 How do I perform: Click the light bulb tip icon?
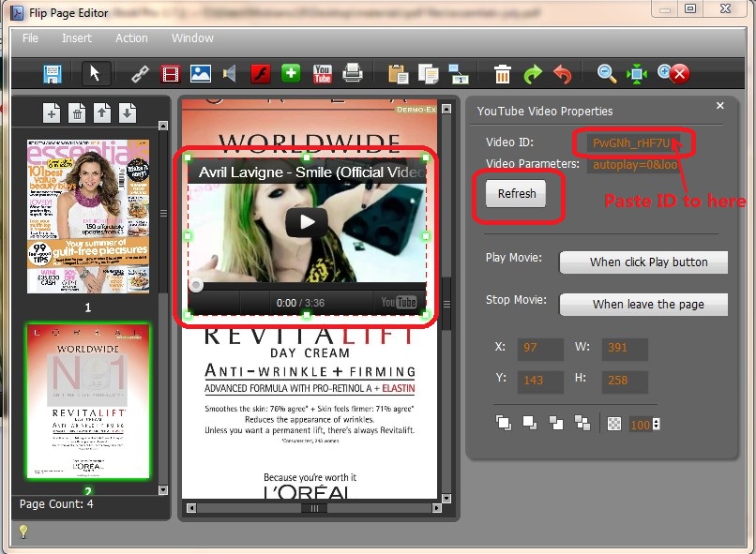click(23, 532)
